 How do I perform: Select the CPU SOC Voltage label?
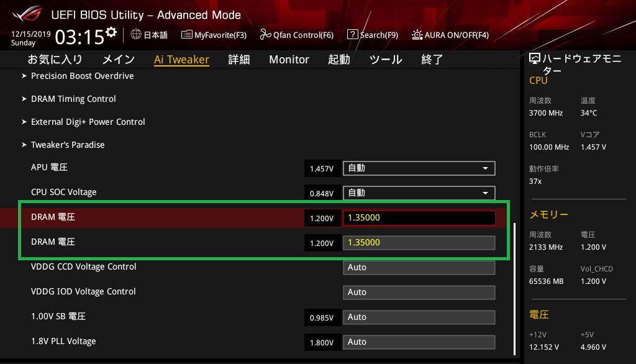coord(64,192)
